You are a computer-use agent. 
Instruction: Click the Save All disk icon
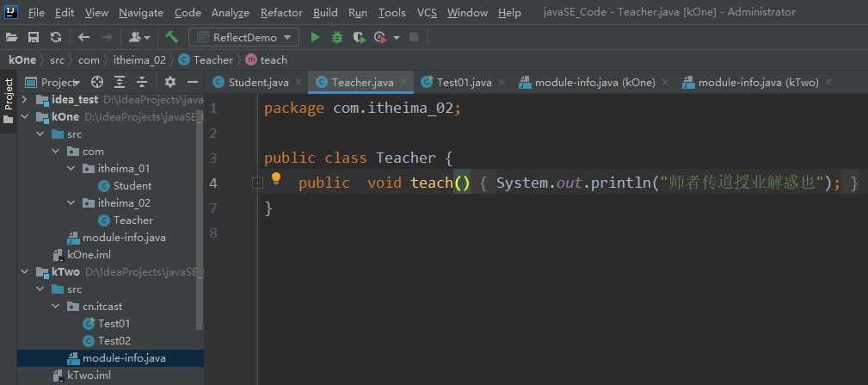[x=34, y=38]
